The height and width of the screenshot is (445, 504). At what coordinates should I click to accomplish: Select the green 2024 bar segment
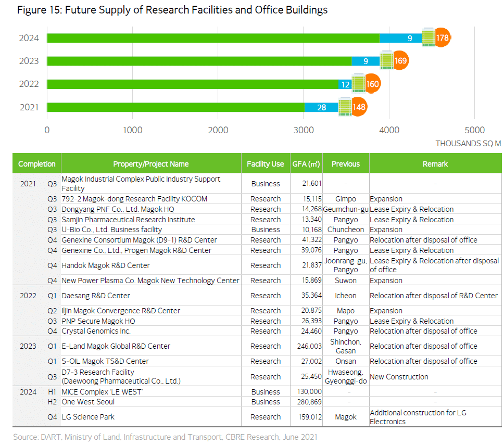[213, 38]
